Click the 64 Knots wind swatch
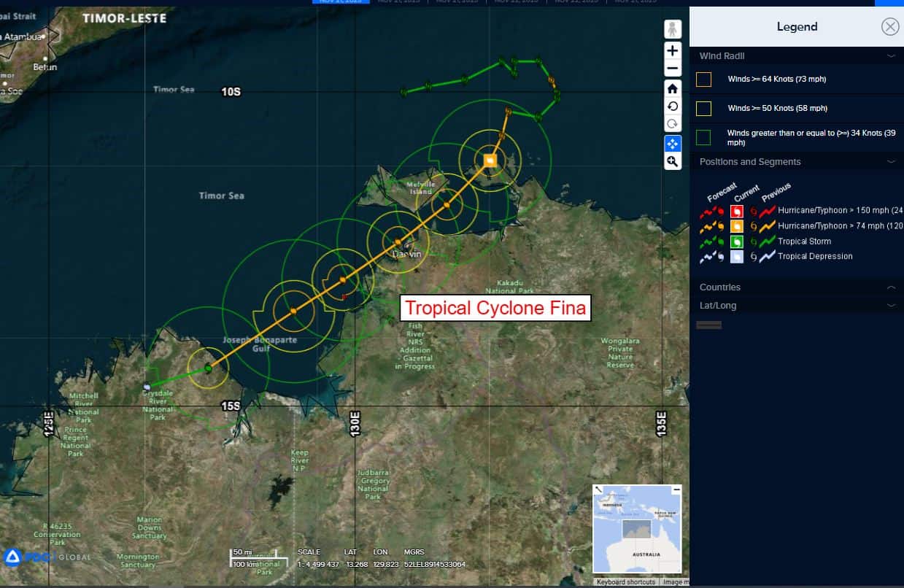Viewport: 904px width, 588px height. 703,80
